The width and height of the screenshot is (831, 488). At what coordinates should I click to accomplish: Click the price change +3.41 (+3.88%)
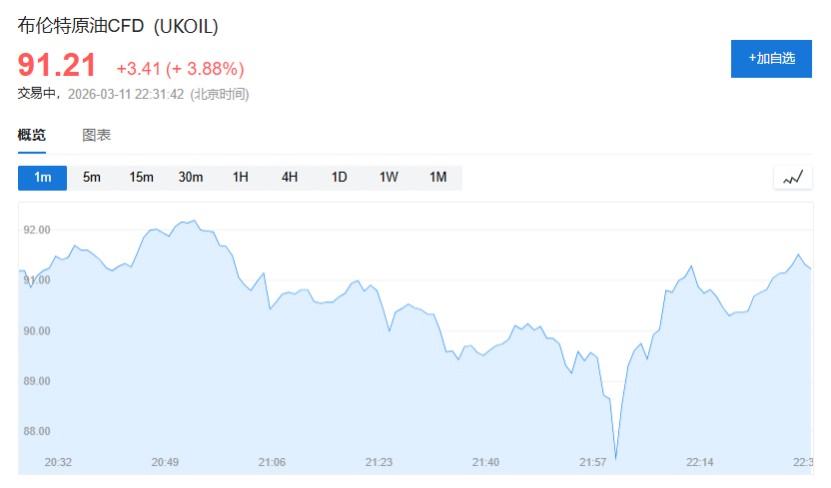[180, 69]
